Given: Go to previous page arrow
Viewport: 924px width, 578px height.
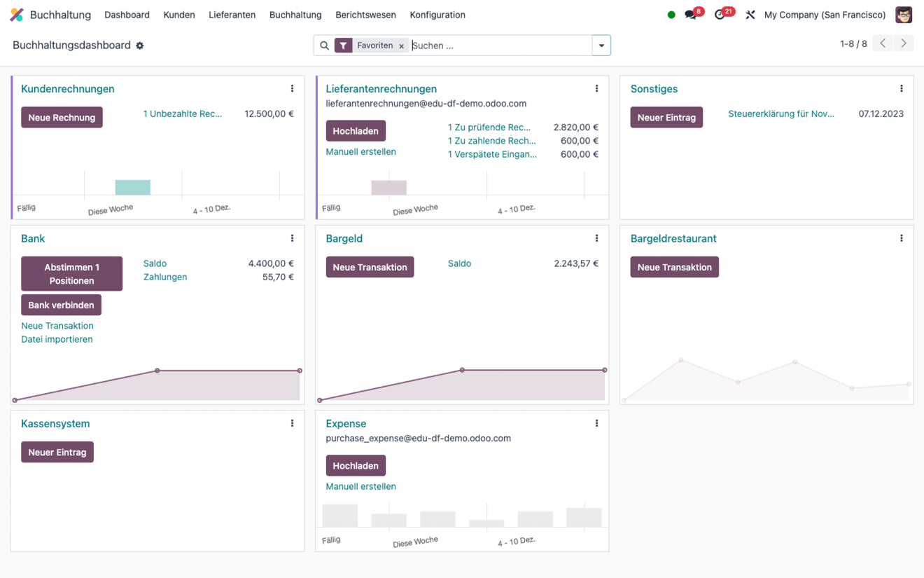Looking at the screenshot, I should [x=883, y=43].
